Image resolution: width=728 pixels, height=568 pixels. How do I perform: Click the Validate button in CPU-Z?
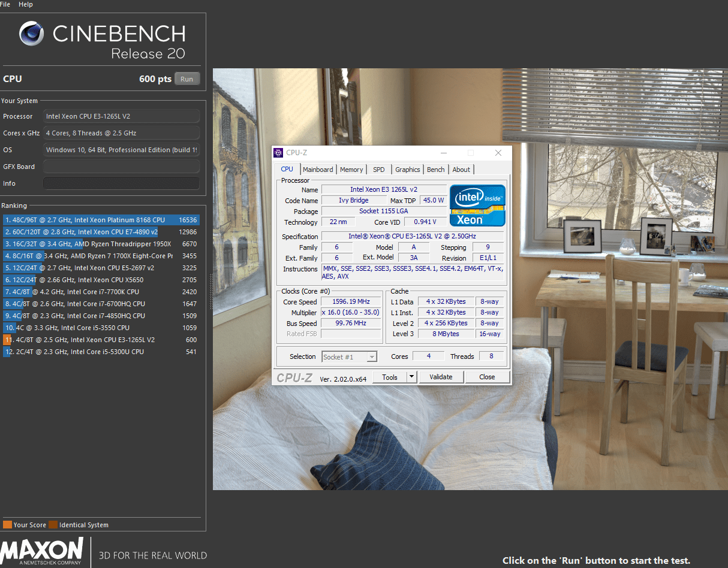(441, 377)
